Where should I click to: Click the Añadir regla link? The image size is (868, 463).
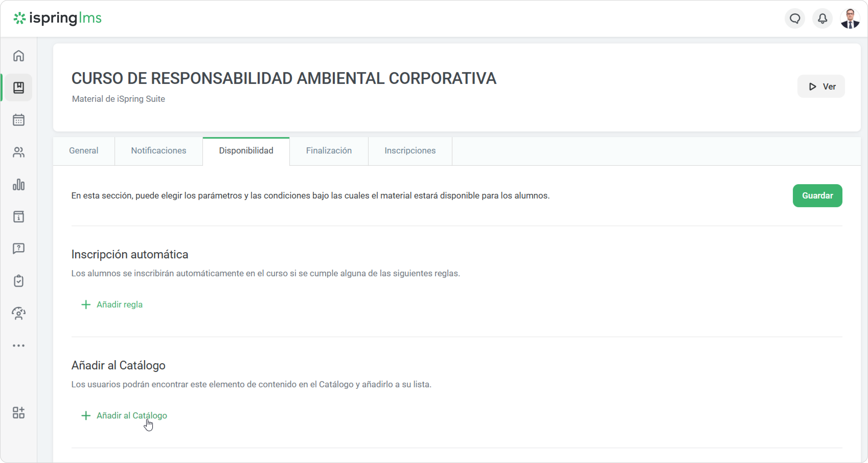coord(119,305)
